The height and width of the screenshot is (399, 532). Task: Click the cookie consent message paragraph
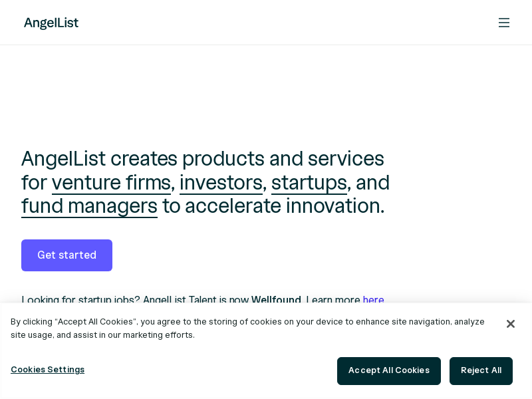tap(247, 329)
